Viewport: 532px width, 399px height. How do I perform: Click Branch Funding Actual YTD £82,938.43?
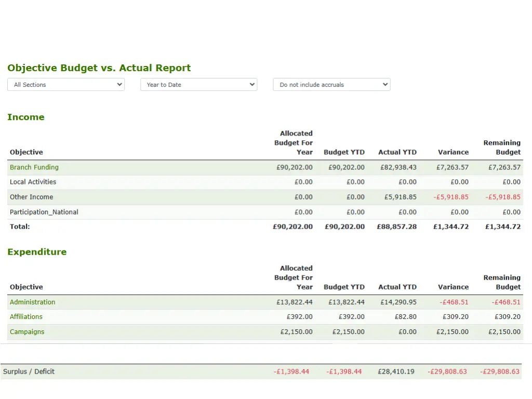click(398, 167)
